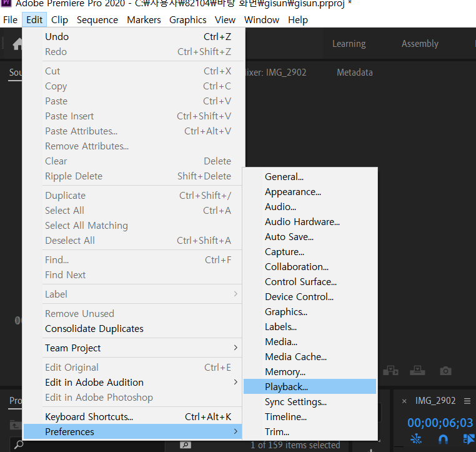Open Control Surface preferences
Viewport: 476px width, 452px height.
point(310,282)
